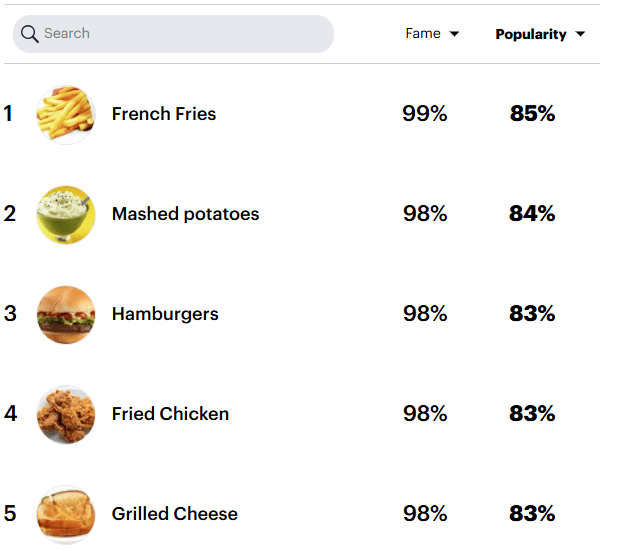Click the magnifying glass search icon
This screenshot has width=618, height=549.
pyautogui.click(x=30, y=34)
